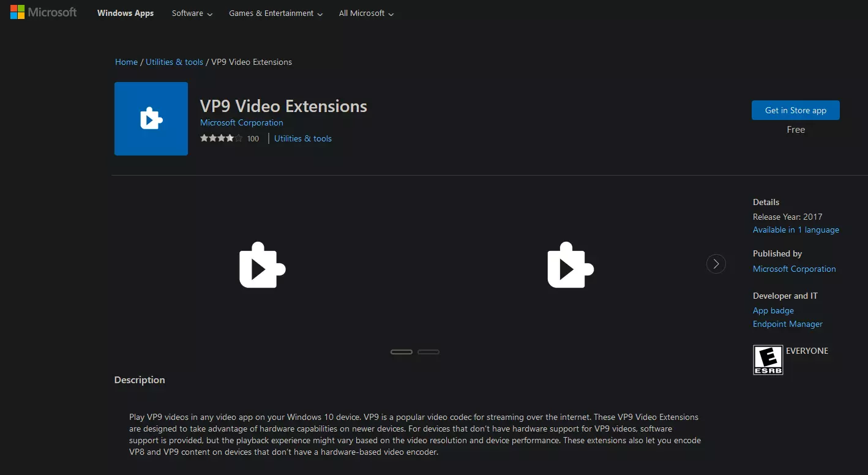Go to Home breadcrumb
The width and height of the screenshot is (868, 475).
[126, 62]
